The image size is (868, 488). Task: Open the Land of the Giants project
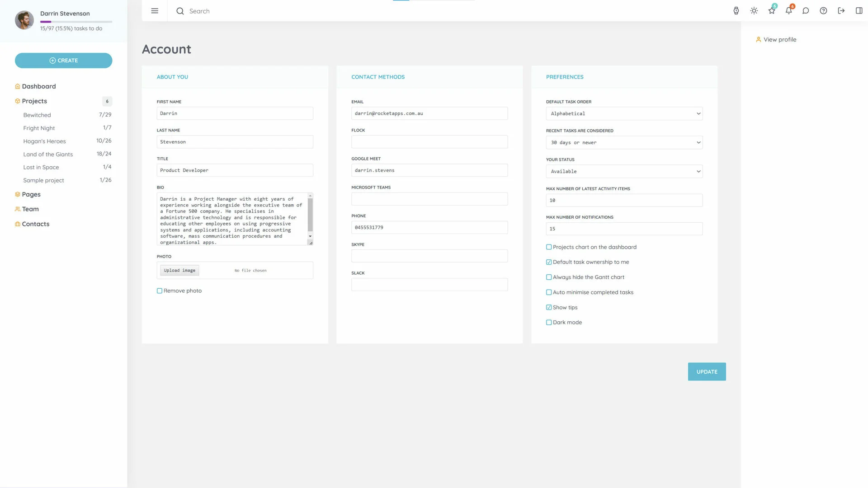[48, 155]
